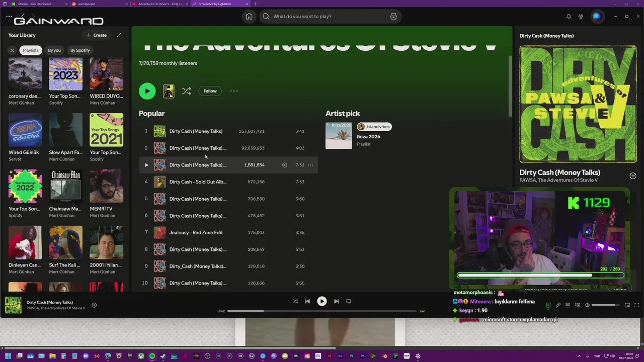Screen dimensions: 644x362
Task: Adjust the volume slider
Action: coord(606,305)
